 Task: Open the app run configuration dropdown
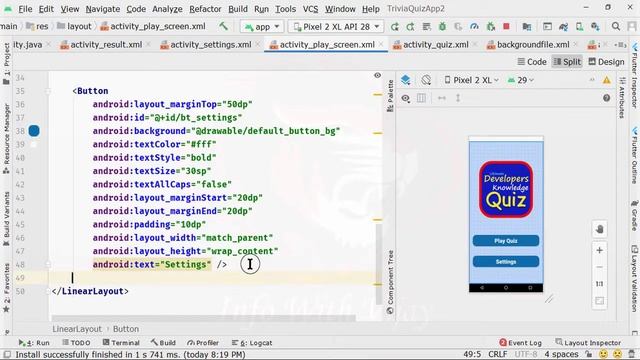[262, 27]
